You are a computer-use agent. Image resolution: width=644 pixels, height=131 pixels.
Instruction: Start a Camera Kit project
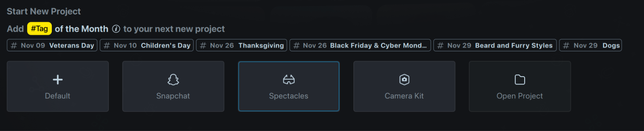[404, 86]
